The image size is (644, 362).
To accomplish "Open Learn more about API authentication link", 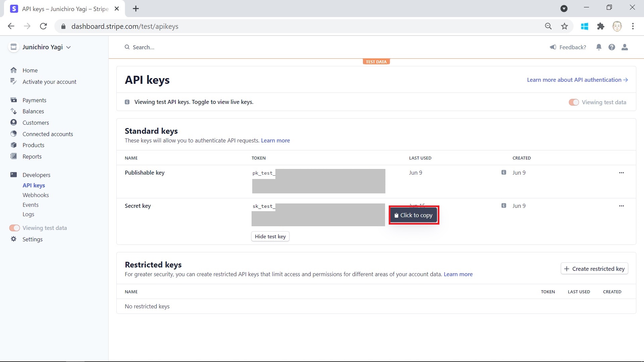I will coord(577,80).
